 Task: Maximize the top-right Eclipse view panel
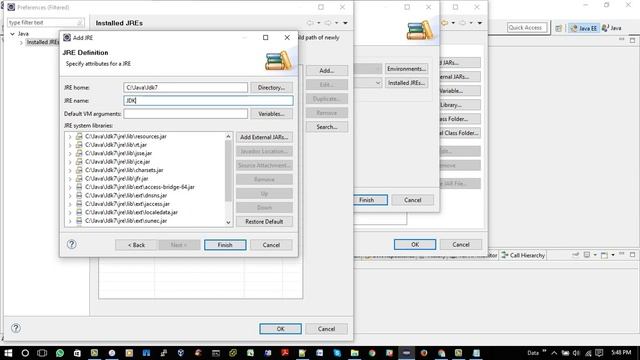[632, 40]
